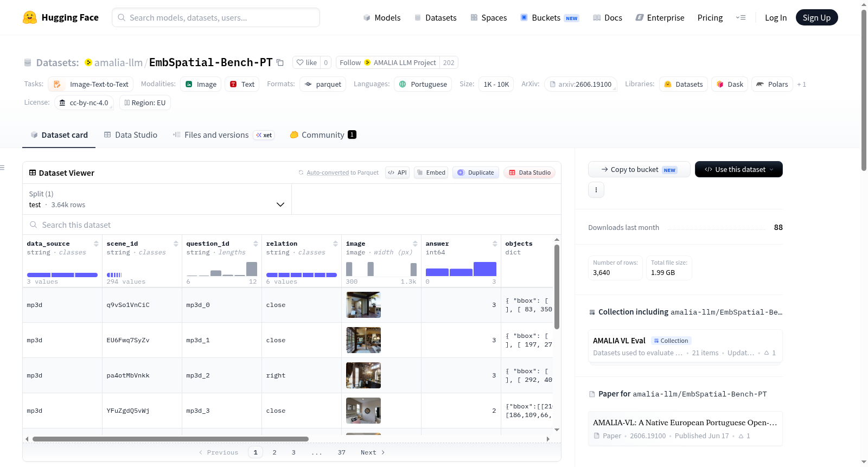Open Datasets in the top navigation
This screenshot has height=467, width=868.
pyautogui.click(x=435, y=17)
